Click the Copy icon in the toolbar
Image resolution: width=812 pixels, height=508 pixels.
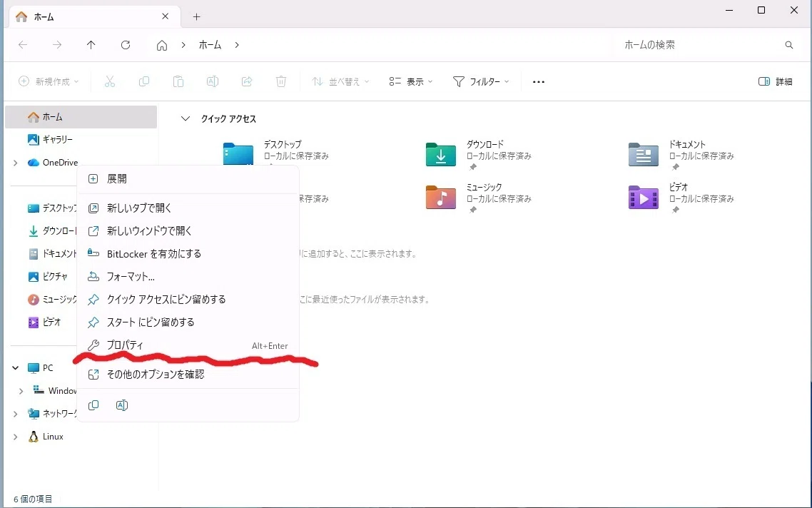coord(144,81)
